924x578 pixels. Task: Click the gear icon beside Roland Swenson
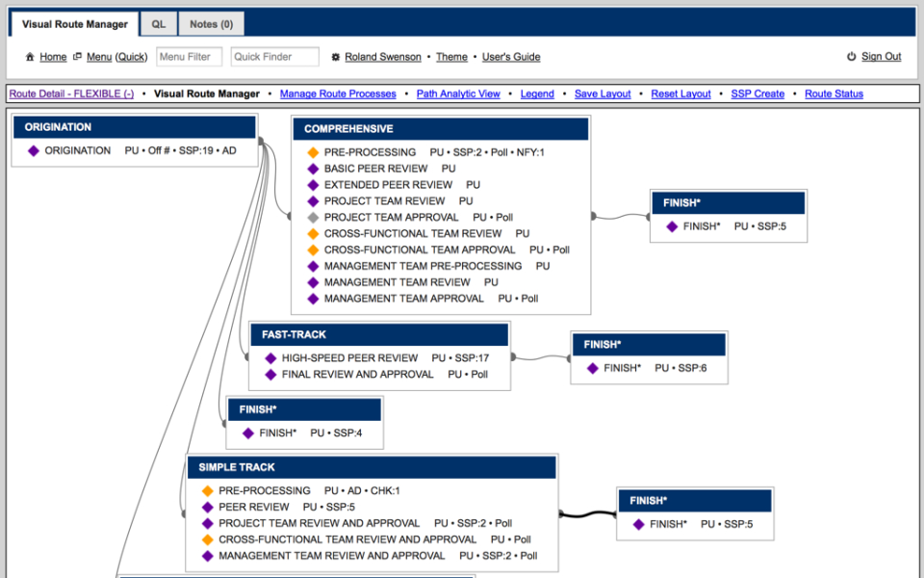tap(335, 57)
